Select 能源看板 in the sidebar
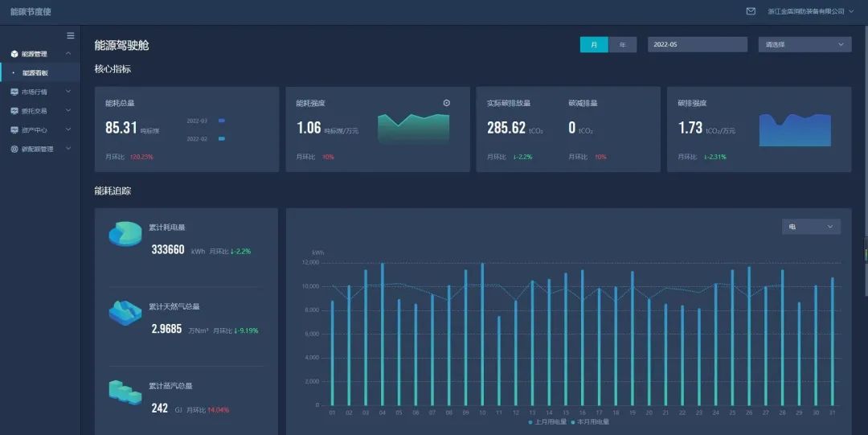 click(x=35, y=73)
